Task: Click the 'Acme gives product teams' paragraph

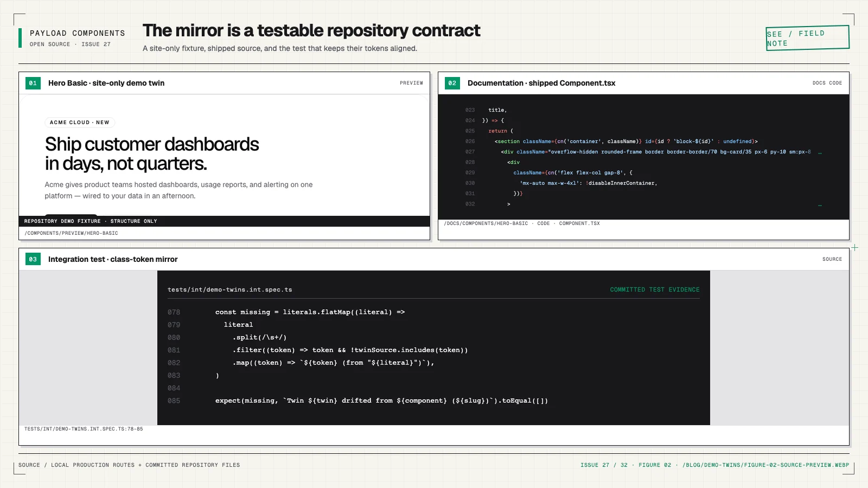Action: tap(179, 190)
